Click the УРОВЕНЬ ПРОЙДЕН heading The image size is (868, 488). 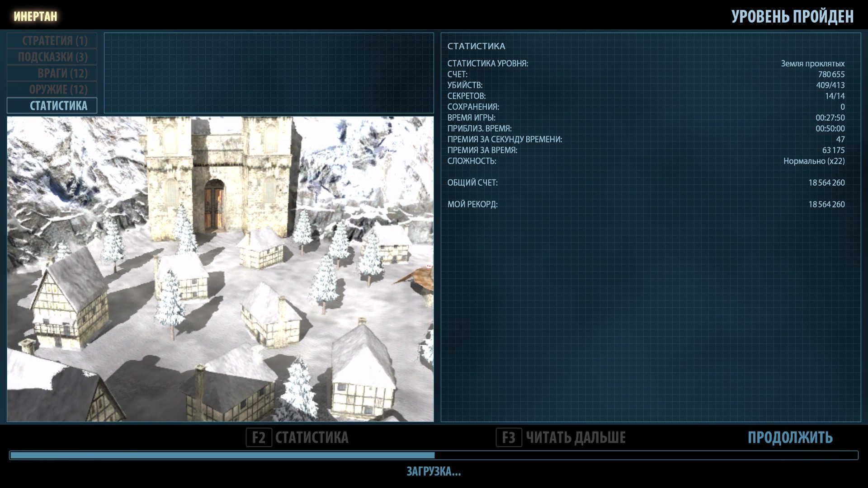point(792,17)
